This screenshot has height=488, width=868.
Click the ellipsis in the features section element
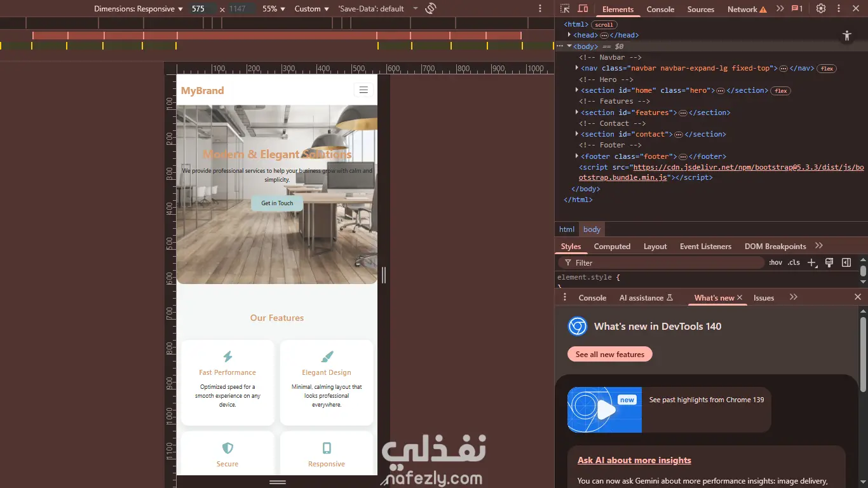(683, 113)
